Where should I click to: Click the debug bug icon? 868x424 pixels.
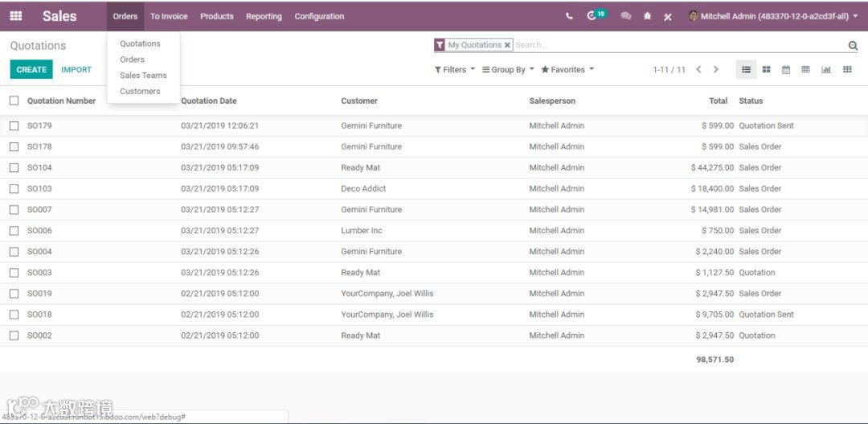pyautogui.click(x=647, y=16)
